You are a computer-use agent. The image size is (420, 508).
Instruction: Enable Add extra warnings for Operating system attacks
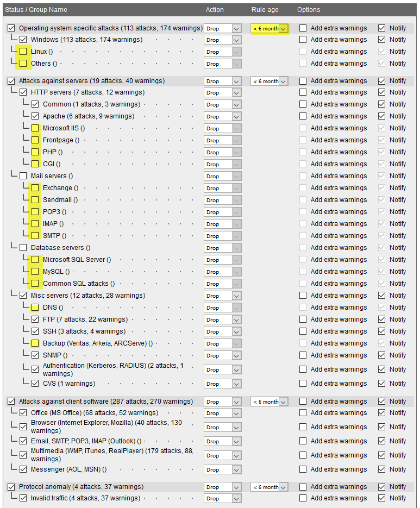click(x=303, y=28)
